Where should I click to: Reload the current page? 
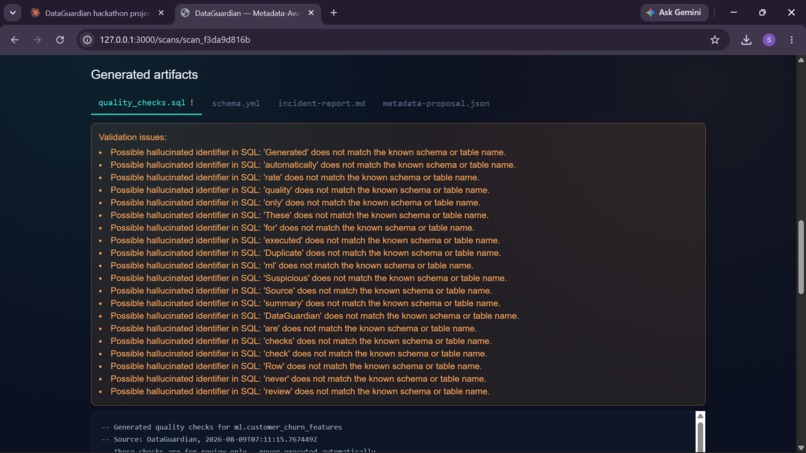[60, 40]
